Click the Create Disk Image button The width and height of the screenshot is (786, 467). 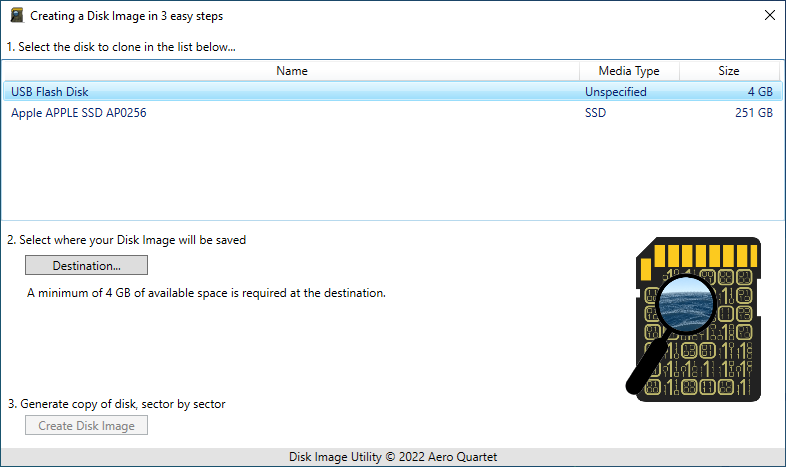(x=86, y=425)
